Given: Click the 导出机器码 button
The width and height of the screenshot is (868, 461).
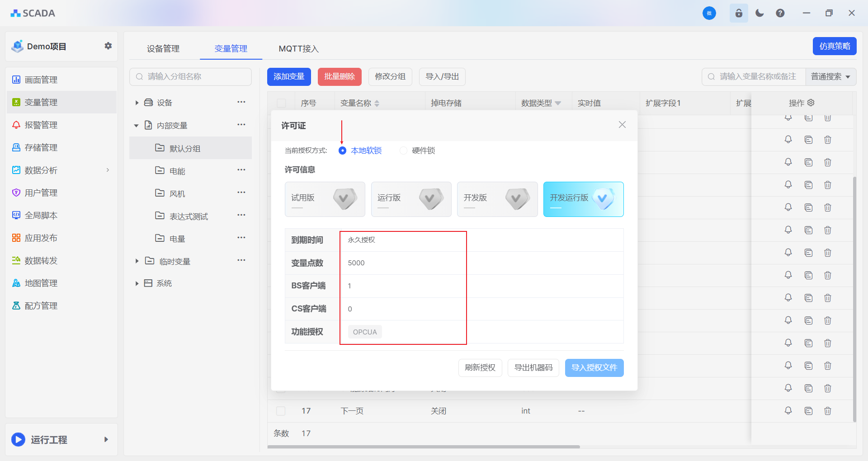Looking at the screenshot, I should [533, 367].
